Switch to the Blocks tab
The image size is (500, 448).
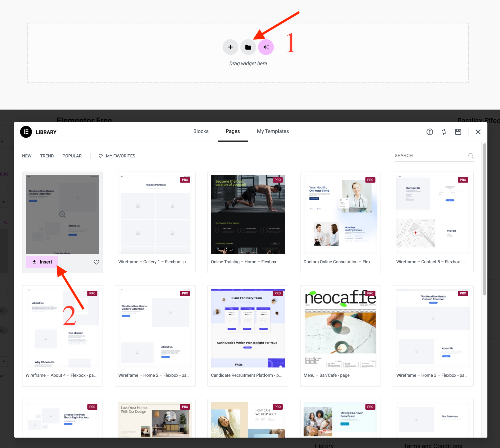(201, 131)
